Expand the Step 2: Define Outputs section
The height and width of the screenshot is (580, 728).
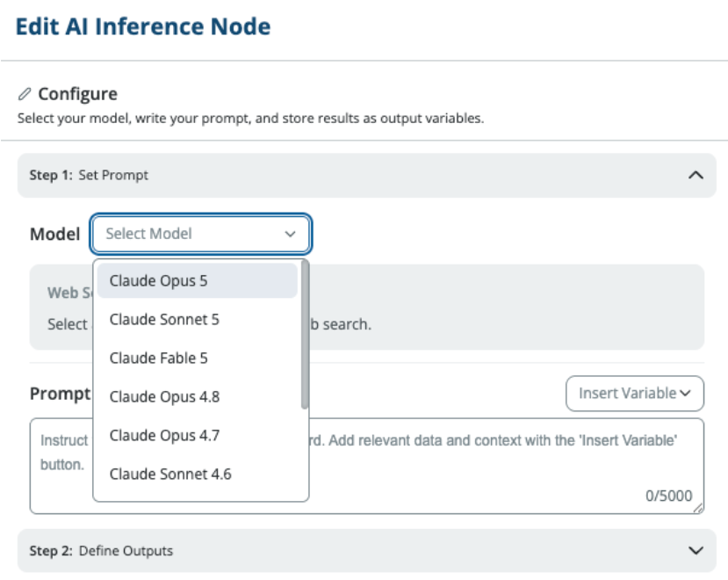tap(367, 551)
